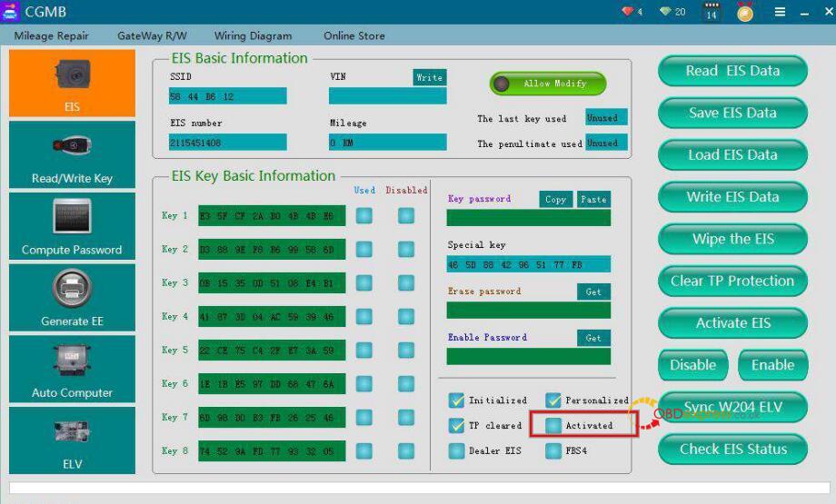Open the Generate EE module
This screenshot has height=504, width=836.
(72, 297)
